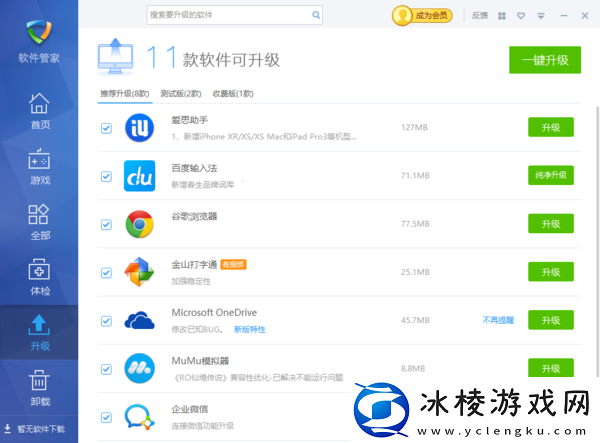Click the 8.8MB size text
600x443 pixels.
(x=413, y=368)
